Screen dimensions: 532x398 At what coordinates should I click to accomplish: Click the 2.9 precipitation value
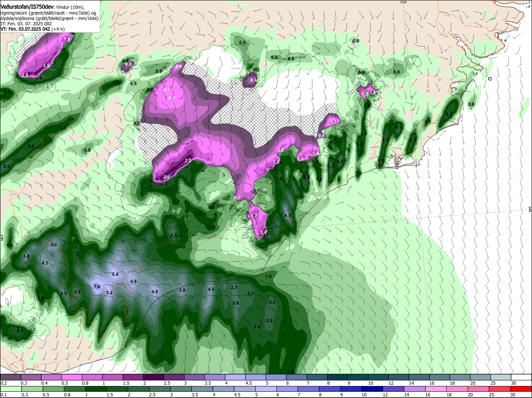pyautogui.click(x=77, y=292)
